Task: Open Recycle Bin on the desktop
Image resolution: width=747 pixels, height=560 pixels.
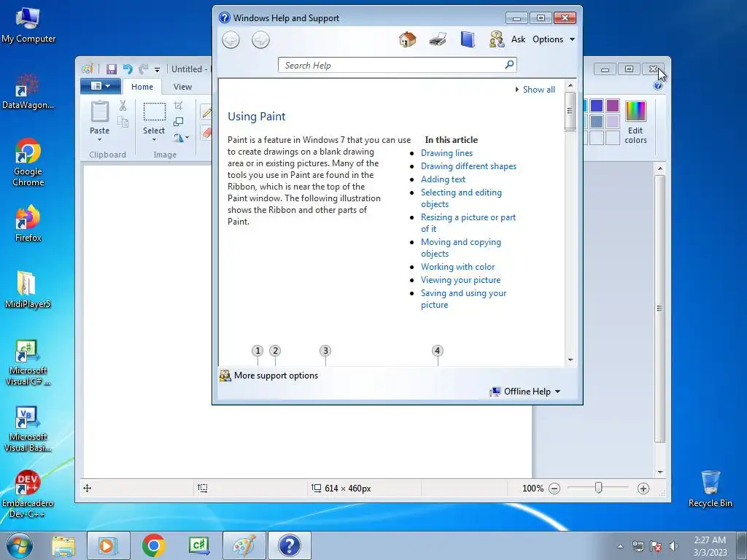Action: [711, 489]
